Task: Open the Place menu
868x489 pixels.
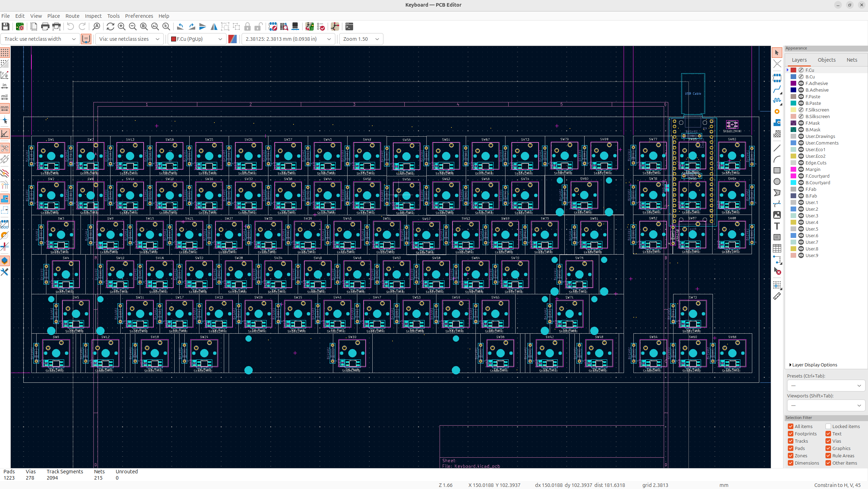Action: click(54, 16)
